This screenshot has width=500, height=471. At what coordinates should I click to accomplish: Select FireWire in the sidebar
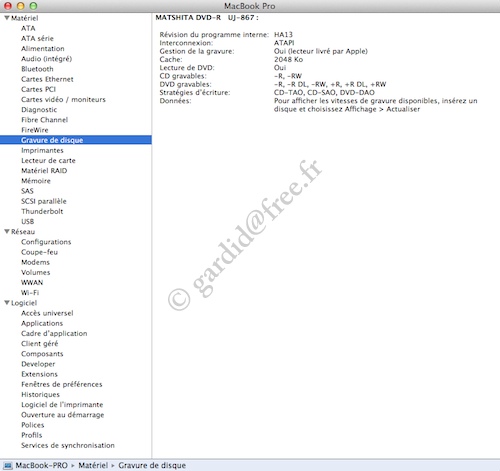pos(35,130)
